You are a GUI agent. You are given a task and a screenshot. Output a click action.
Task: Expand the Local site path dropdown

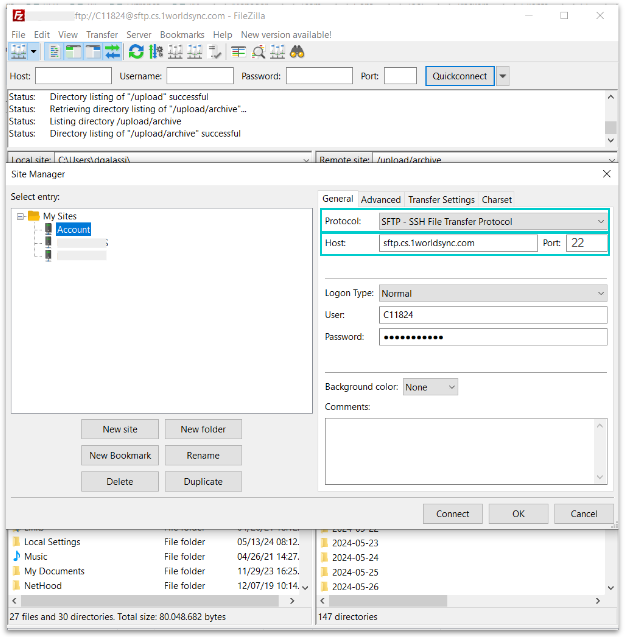pos(306,160)
